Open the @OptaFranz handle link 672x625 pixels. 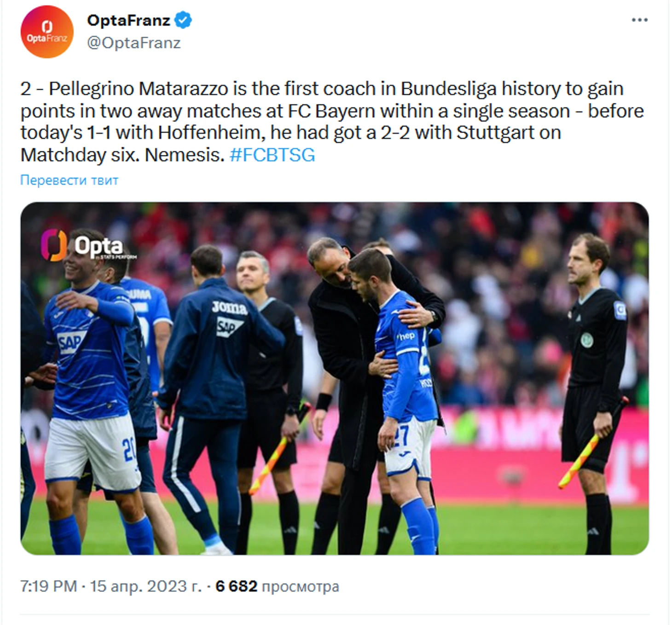click(x=133, y=43)
